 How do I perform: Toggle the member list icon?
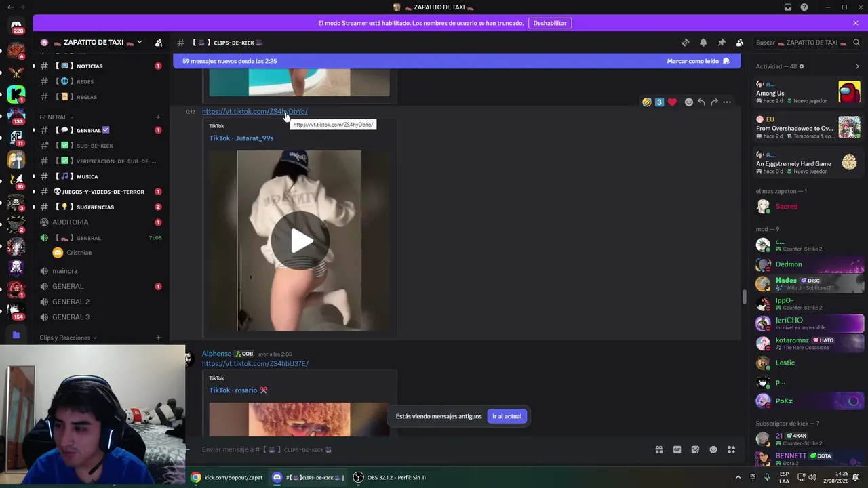click(x=740, y=43)
